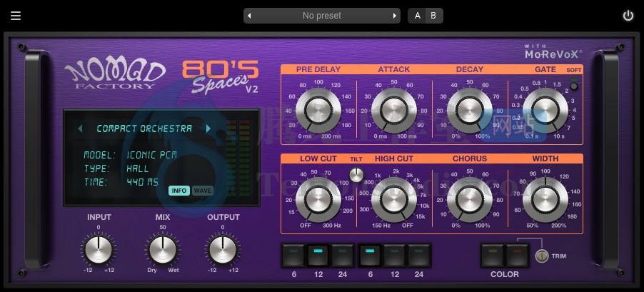Click the small TILT knob
The width and height of the screenshot is (644, 292).
pos(356,175)
